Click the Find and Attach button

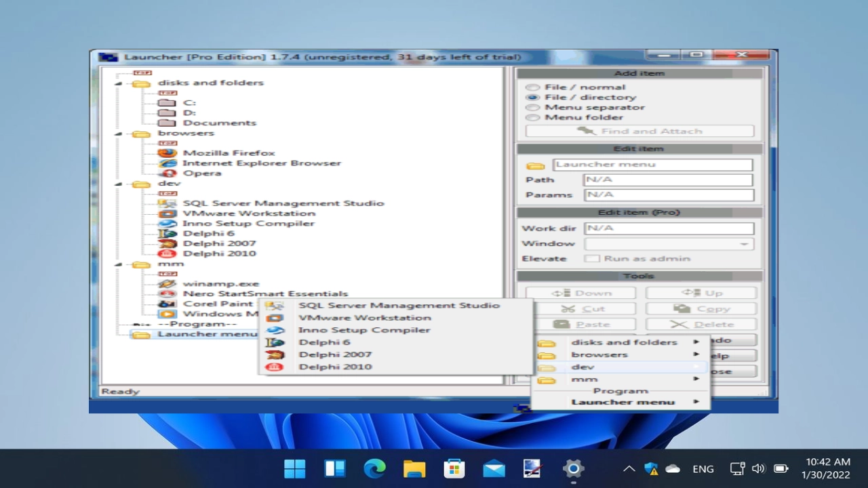point(639,131)
